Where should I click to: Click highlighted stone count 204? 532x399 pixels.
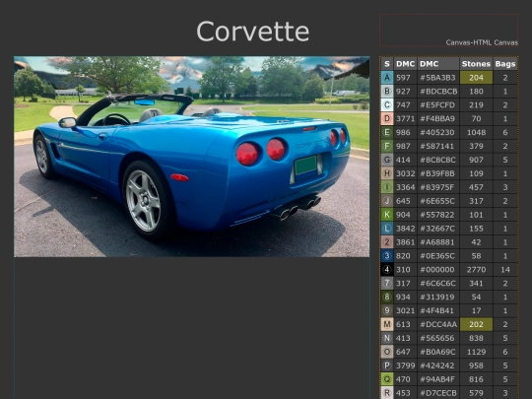coord(476,78)
